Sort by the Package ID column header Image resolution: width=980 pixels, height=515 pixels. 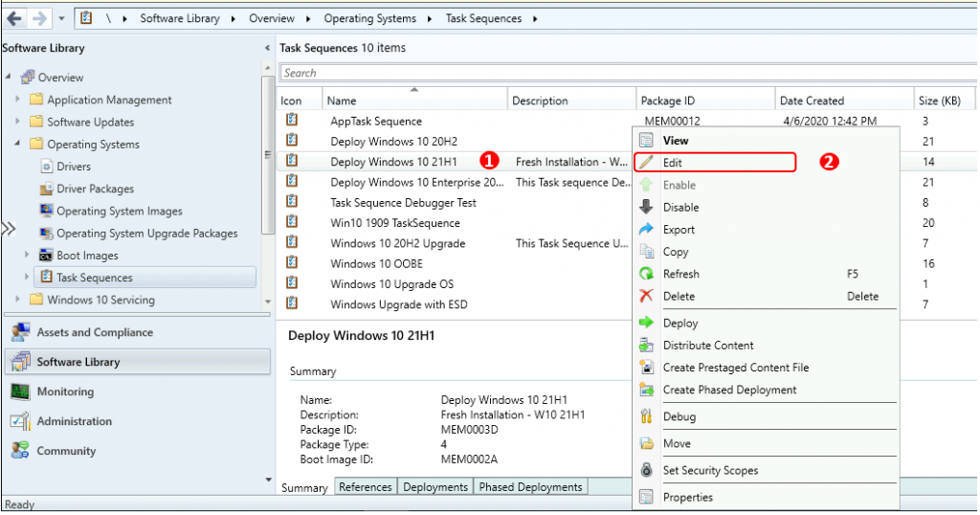click(x=705, y=101)
